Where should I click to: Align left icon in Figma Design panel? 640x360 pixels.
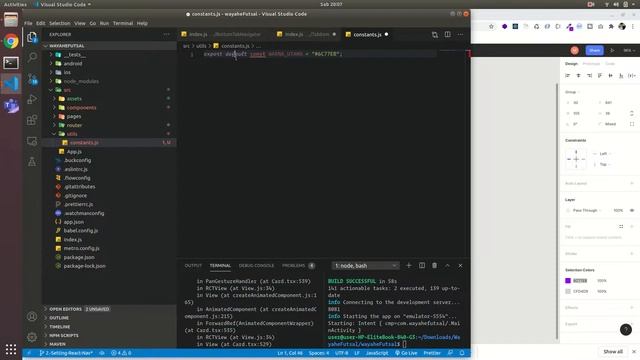pyautogui.click(x=568, y=76)
